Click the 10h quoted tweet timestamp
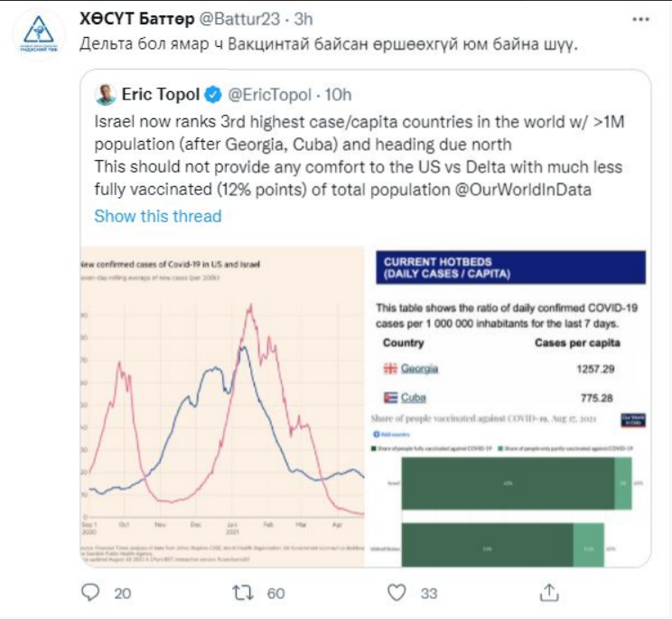672x619 pixels. (x=338, y=95)
